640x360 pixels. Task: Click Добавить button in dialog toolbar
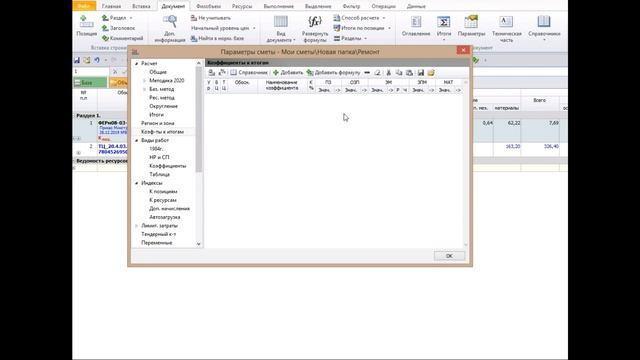coord(288,73)
